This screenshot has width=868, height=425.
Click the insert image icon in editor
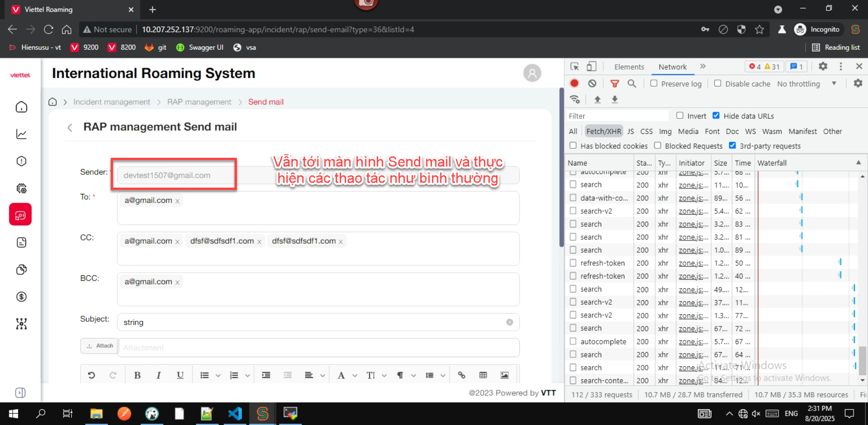pyautogui.click(x=505, y=375)
